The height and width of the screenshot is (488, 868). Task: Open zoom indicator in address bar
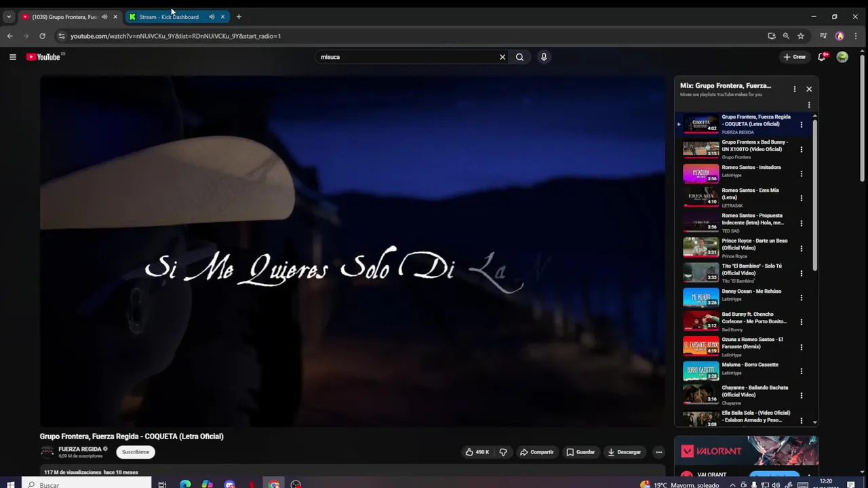[786, 36]
